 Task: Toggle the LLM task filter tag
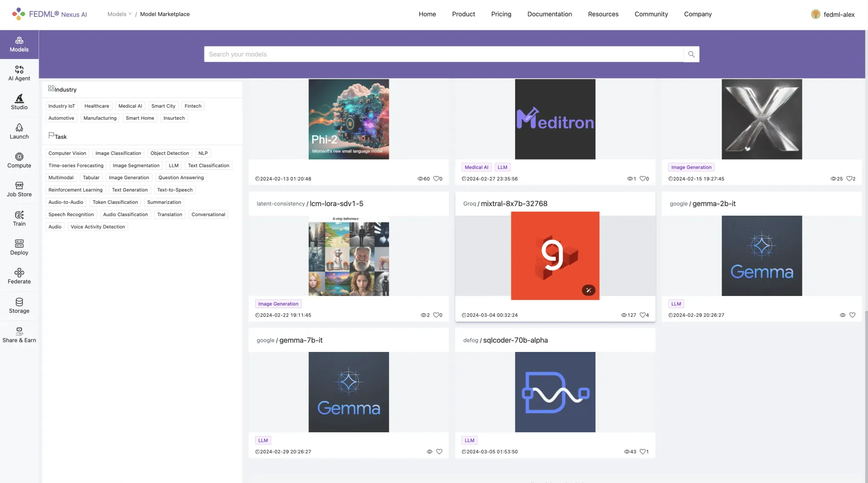[x=174, y=165]
